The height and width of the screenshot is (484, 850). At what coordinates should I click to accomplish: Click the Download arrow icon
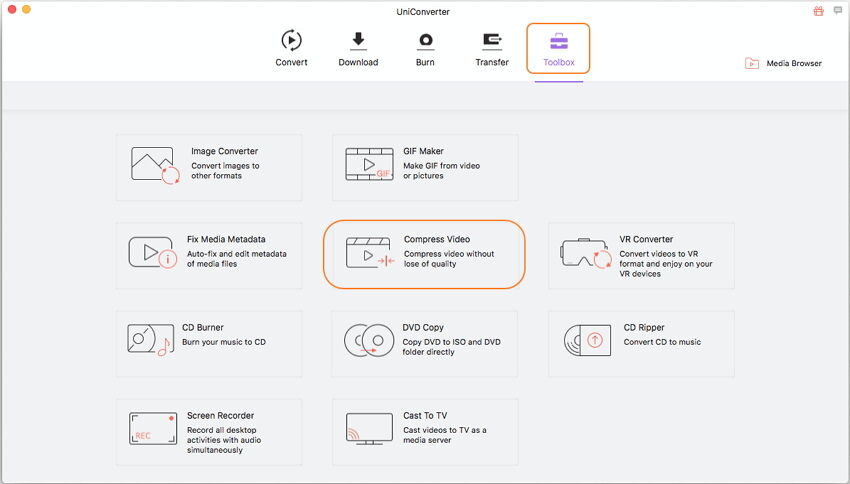pos(358,40)
